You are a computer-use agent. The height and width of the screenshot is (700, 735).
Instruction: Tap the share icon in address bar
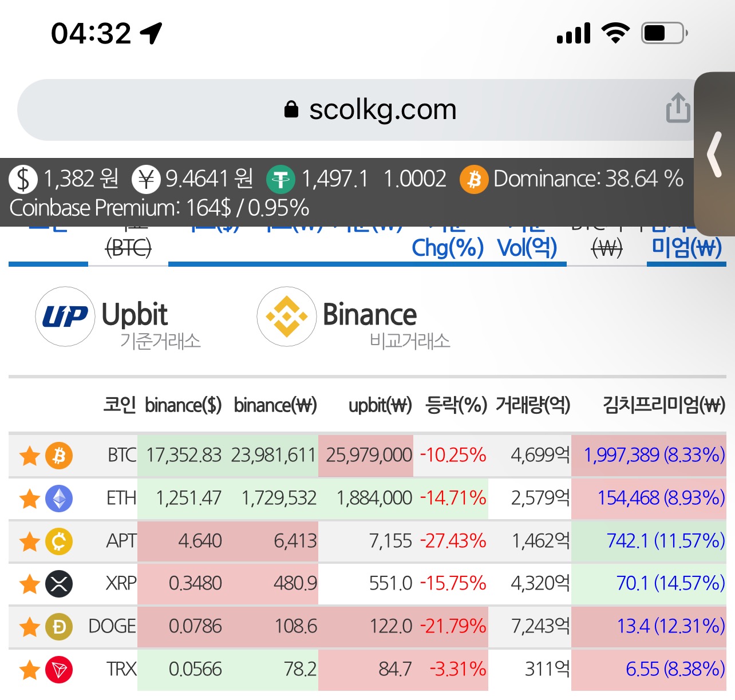point(678,108)
